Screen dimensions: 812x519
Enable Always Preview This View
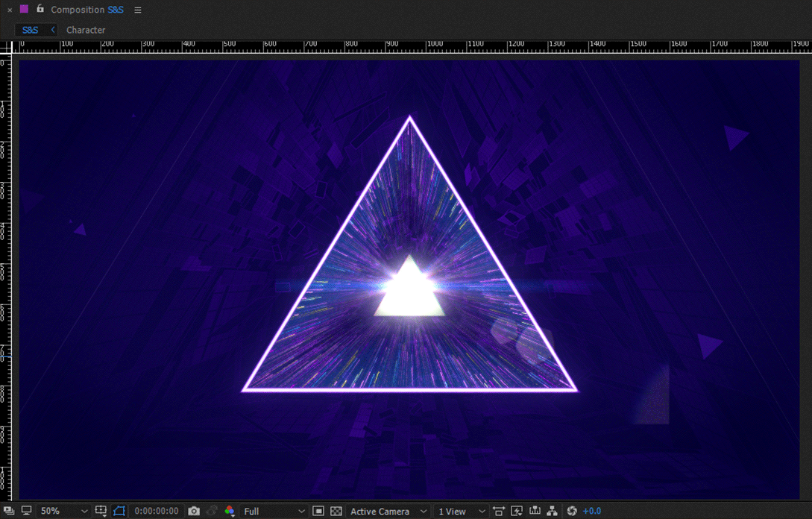(x=25, y=511)
